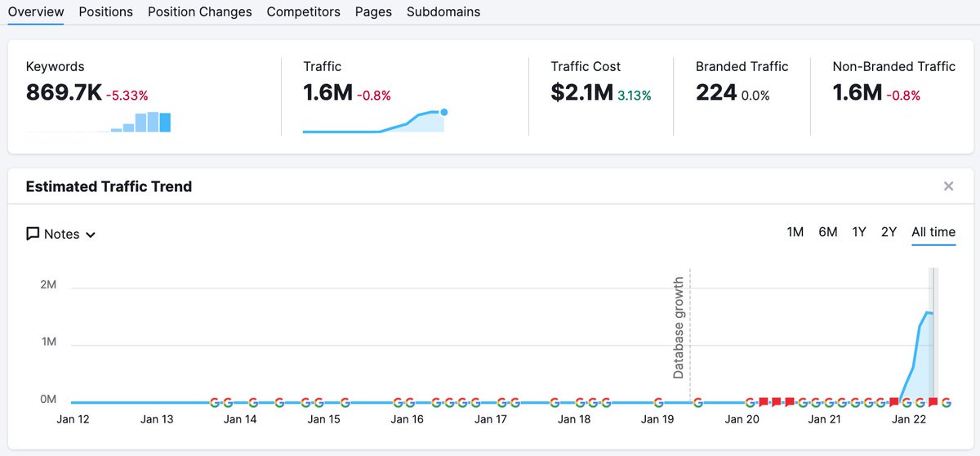Go to the Position Changes tab
The height and width of the screenshot is (456, 980).
point(200,11)
